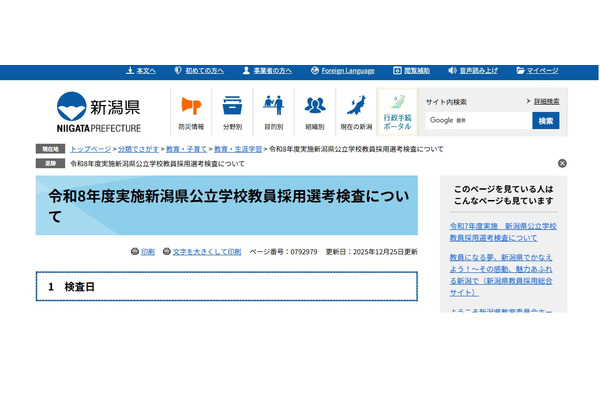Click the folder icon beside マイページ
This screenshot has height=400, width=600.
click(520, 70)
